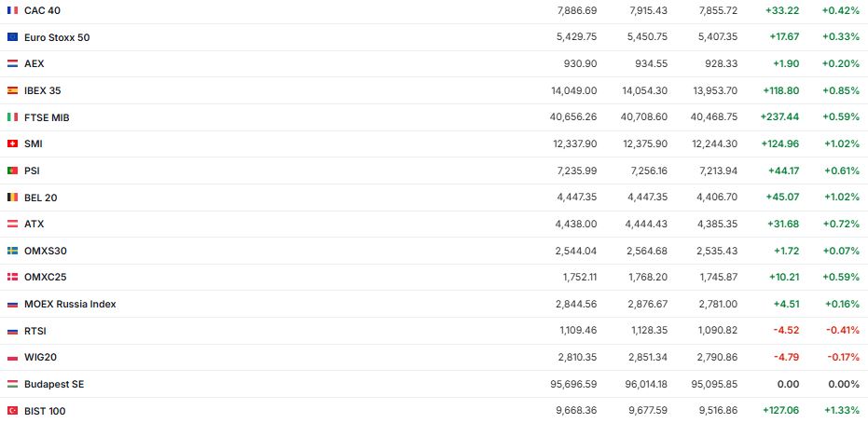Open the AEX index link
The height and width of the screenshot is (423, 868).
[x=34, y=63]
